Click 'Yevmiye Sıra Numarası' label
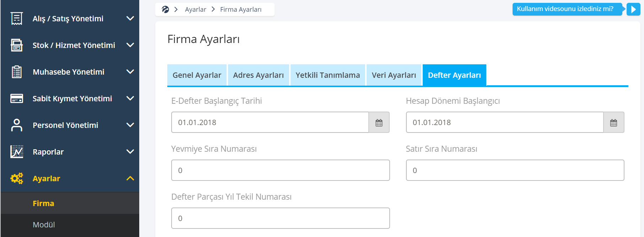Image resolution: width=644 pixels, height=237 pixels. coord(214,149)
